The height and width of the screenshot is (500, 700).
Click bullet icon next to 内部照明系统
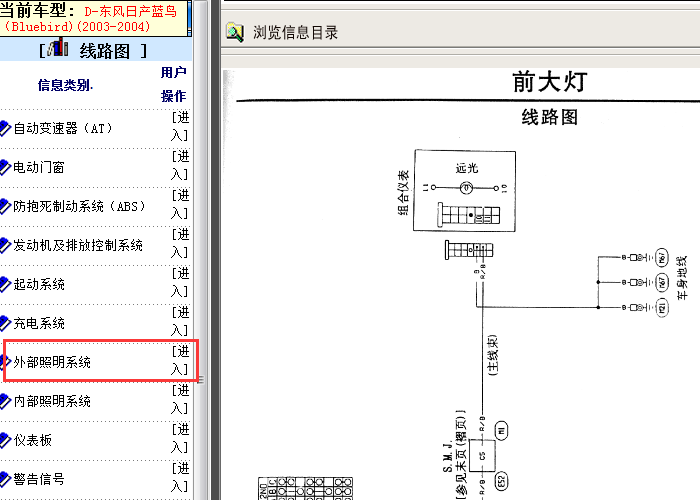pyautogui.click(x=5, y=401)
